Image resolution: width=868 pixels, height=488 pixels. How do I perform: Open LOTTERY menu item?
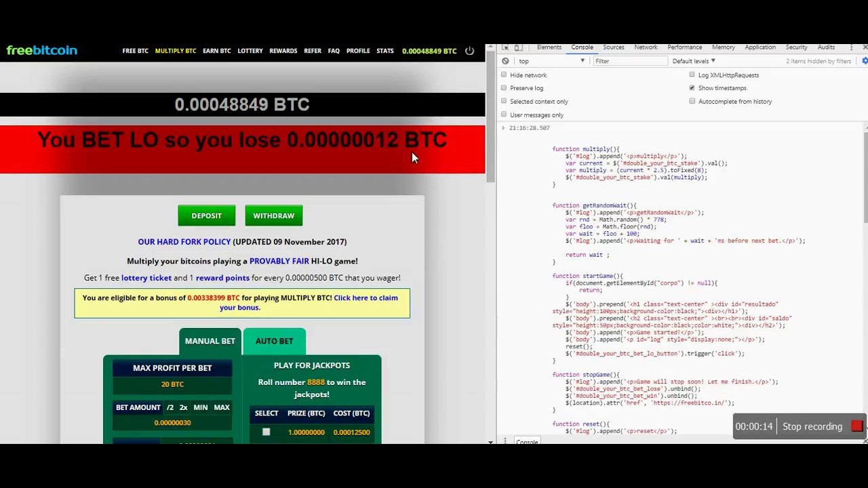tap(250, 51)
